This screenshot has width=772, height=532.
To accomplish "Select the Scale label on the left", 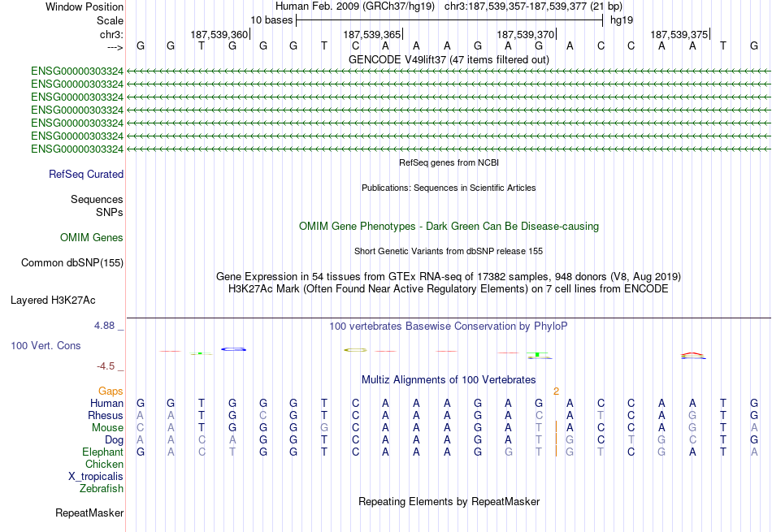I will [110, 20].
